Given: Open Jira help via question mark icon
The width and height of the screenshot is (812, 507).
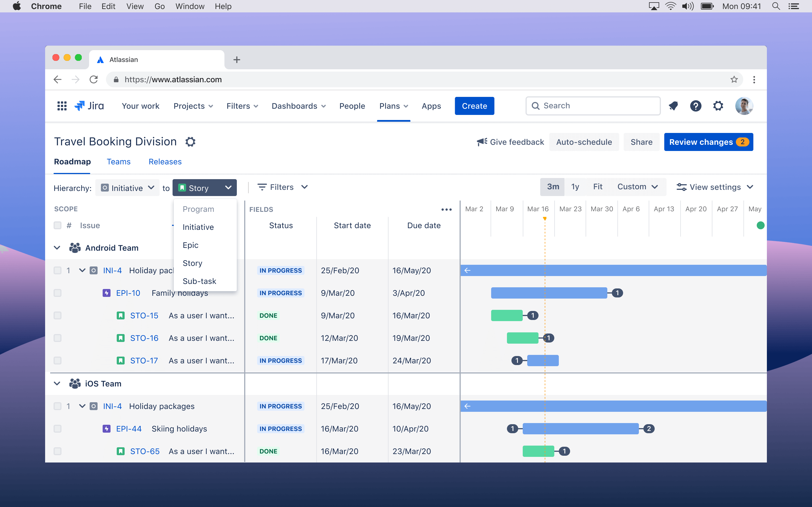Looking at the screenshot, I should (x=696, y=106).
